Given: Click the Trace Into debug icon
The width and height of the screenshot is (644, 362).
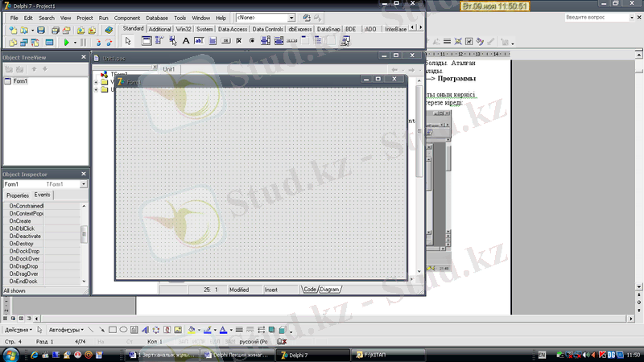Looking at the screenshot, I should coord(98,43).
